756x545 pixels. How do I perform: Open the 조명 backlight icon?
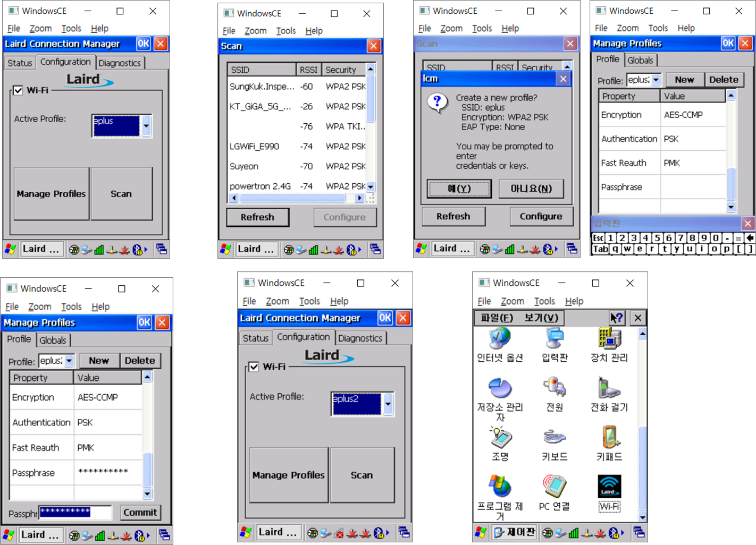500,444
